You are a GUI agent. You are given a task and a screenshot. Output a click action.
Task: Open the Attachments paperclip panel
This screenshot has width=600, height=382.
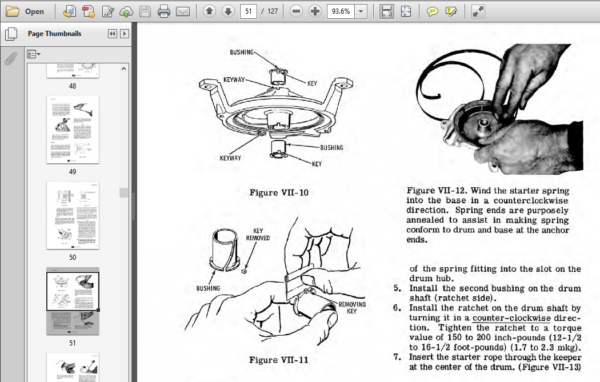point(11,59)
